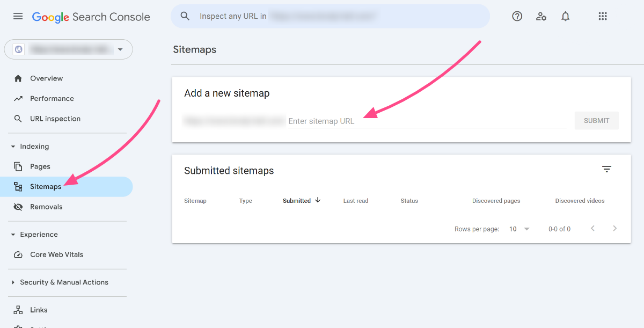Open the main hamburger menu

18,17
